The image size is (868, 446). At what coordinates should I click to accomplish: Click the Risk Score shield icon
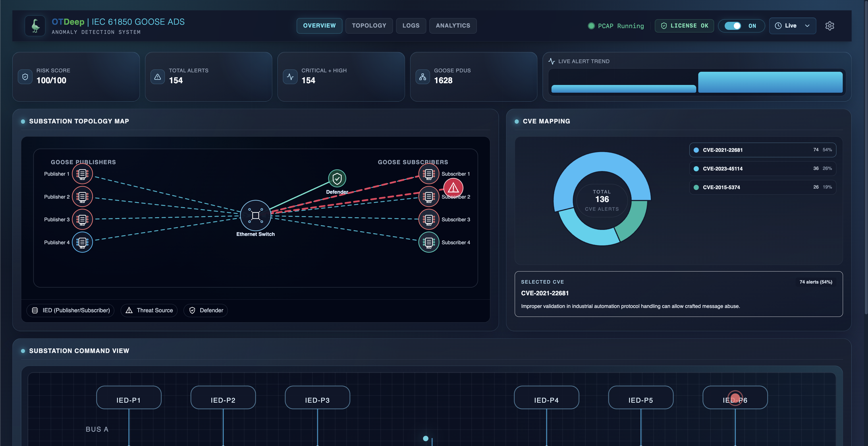pyautogui.click(x=25, y=77)
